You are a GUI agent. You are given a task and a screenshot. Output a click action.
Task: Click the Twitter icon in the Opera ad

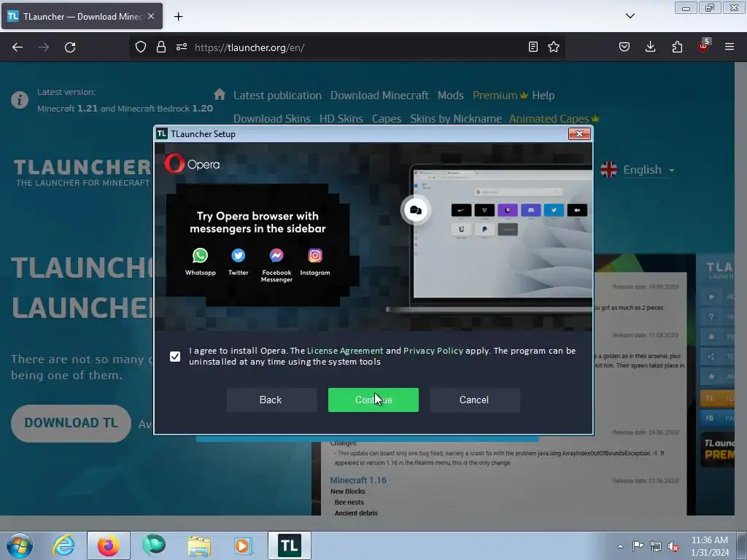(x=239, y=256)
